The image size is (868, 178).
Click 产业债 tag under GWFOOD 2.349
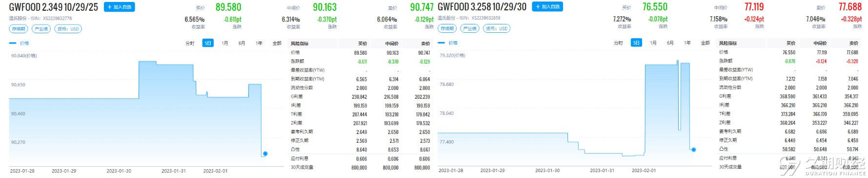(41, 29)
